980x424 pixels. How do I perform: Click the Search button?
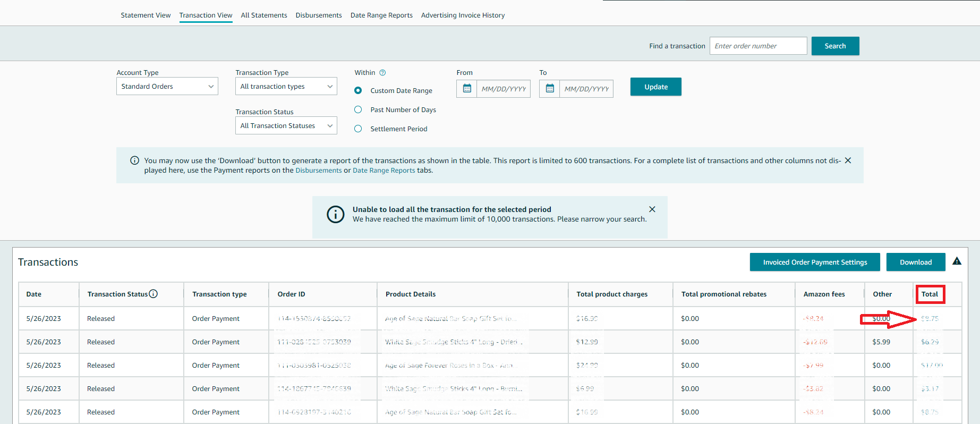point(835,46)
